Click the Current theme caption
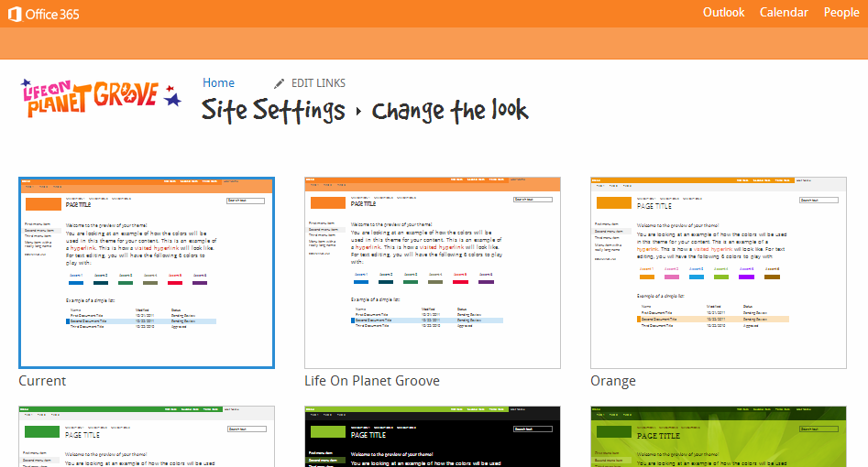This screenshot has width=868, height=467. 42,381
